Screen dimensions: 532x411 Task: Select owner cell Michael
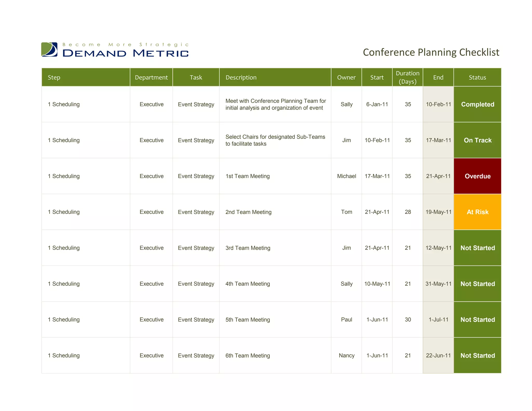[x=346, y=176]
